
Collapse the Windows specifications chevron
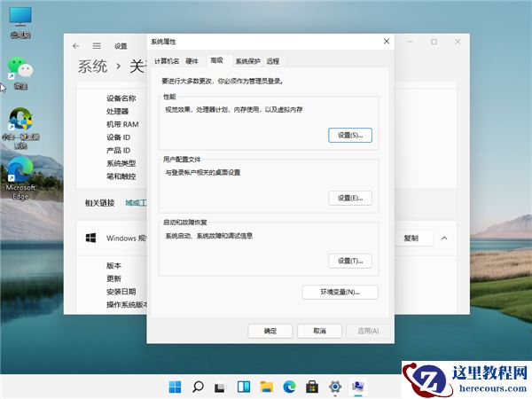[x=444, y=239]
